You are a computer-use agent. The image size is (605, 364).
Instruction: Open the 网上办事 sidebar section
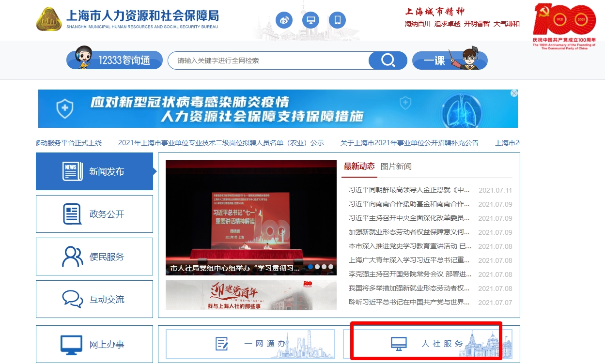pyautogui.click(x=94, y=344)
